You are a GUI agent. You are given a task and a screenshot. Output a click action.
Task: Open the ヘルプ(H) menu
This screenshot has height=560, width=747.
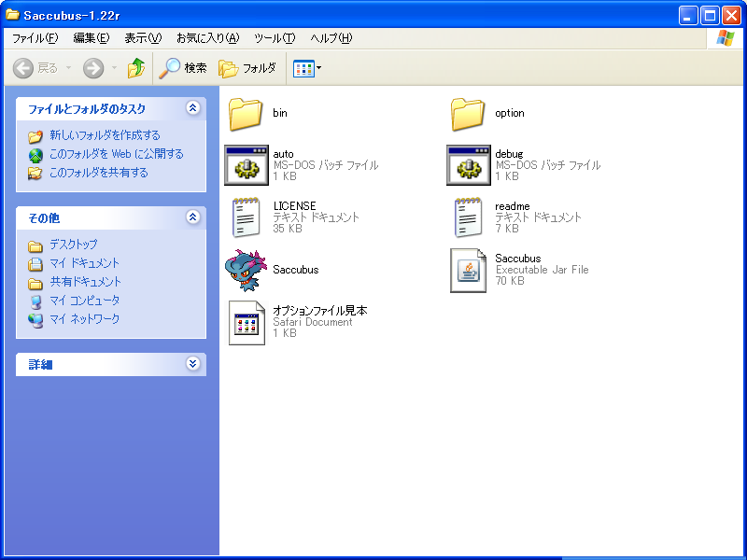tap(331, 38)
